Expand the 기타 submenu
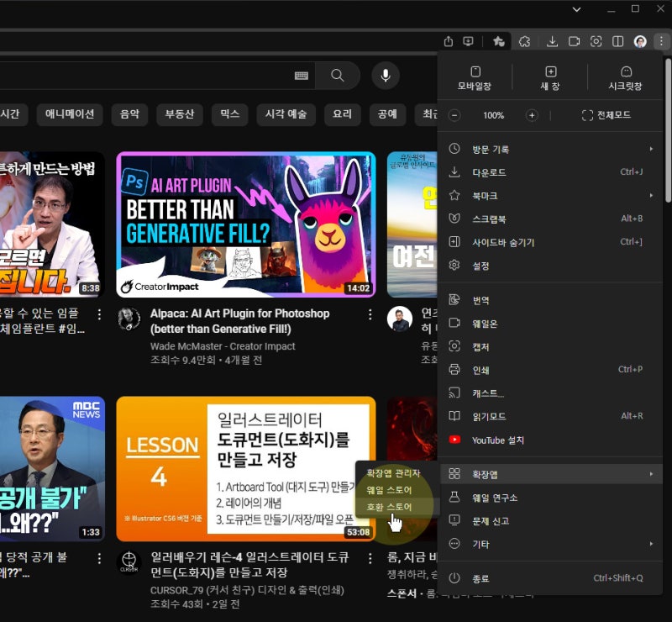This screenshot has height=622, width=672. (x=550, y=544)
